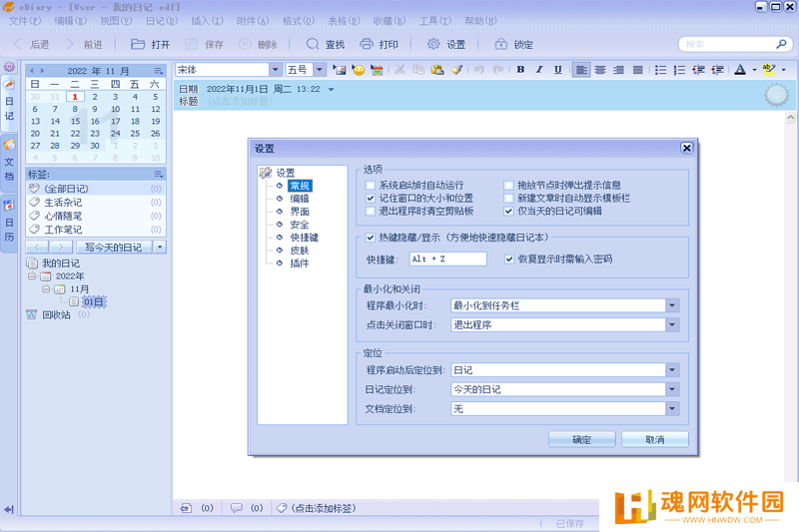The width and height of the screenshot is (799, 532).
Task: Open the 文件 menu
Action: tap(25, 21)
